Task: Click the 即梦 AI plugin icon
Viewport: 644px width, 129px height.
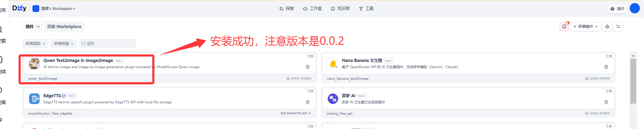Action: coord(333,99)
